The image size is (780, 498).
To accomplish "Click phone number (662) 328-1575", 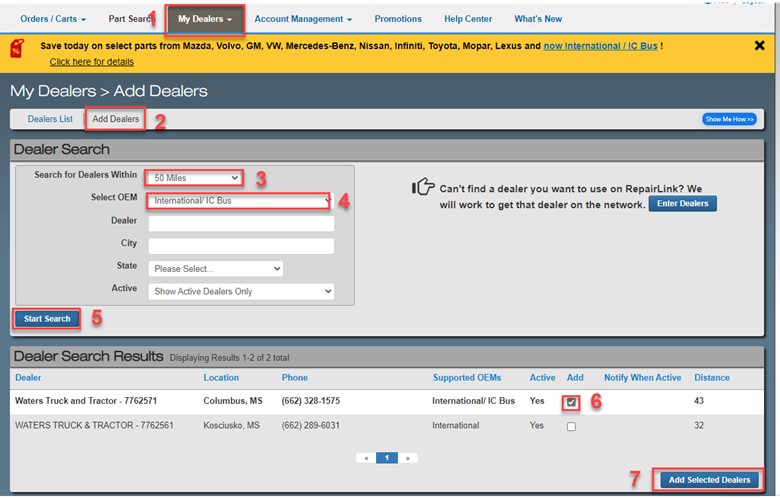I will [310, 400].
